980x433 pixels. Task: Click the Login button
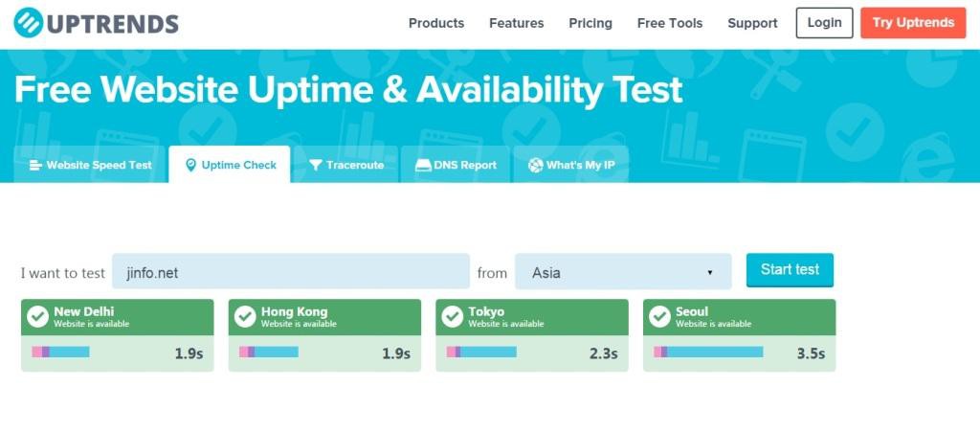point(824,23)
